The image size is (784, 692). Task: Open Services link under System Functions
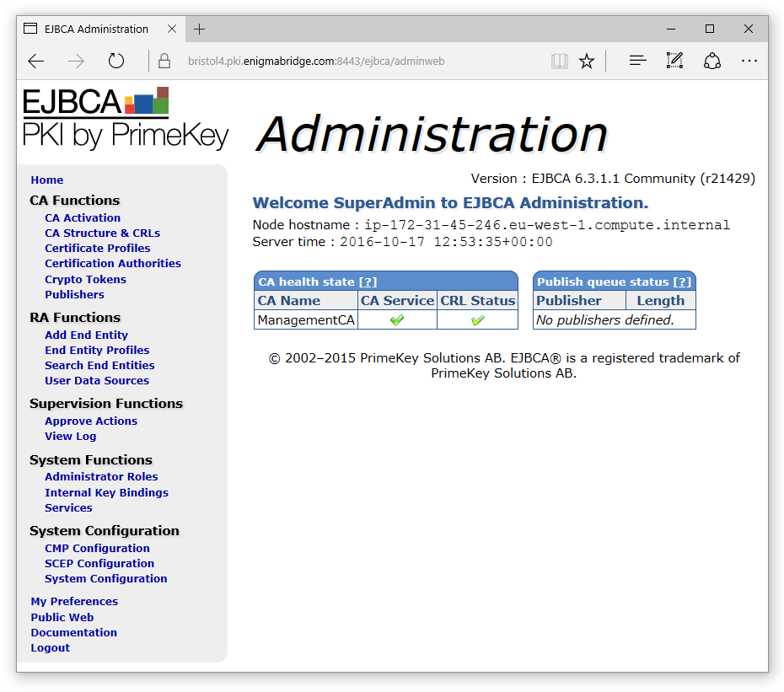click(x=68, y=508)
